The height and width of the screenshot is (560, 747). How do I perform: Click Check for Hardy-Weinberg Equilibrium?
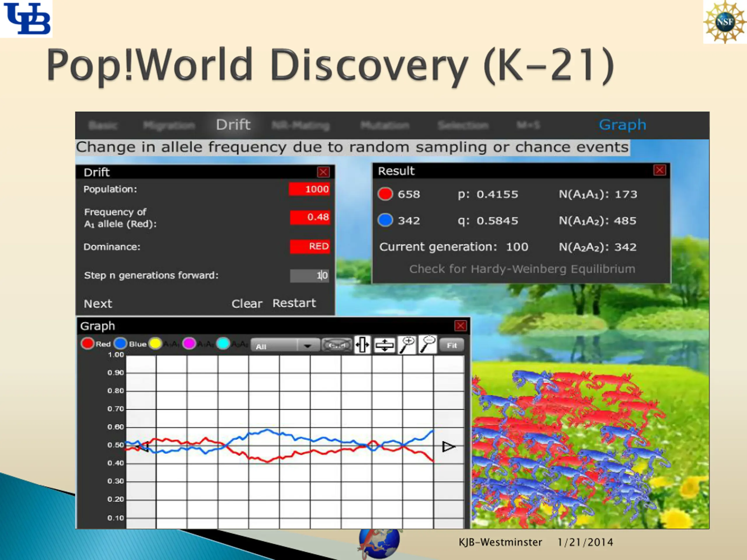522,269
